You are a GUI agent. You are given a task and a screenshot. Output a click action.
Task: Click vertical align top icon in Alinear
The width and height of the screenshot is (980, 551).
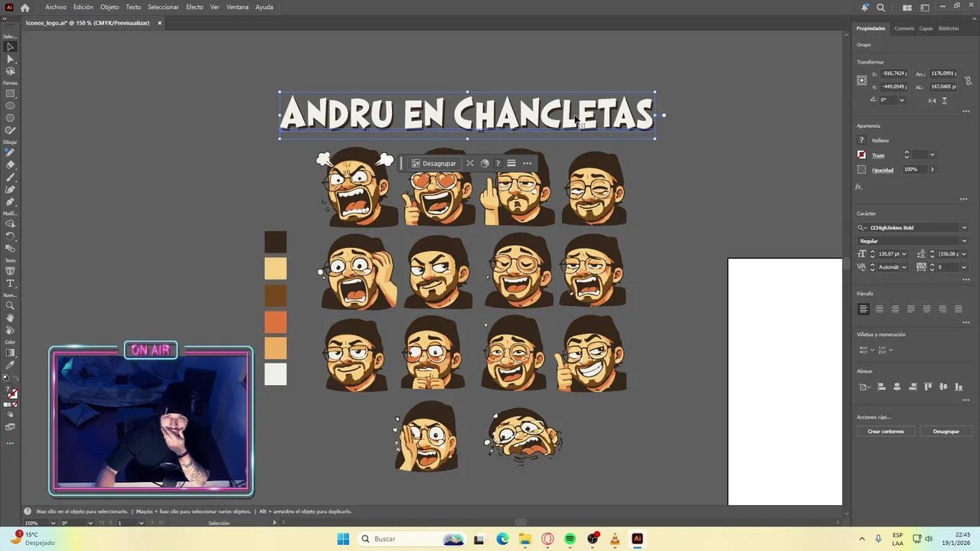tap(929, 387)
